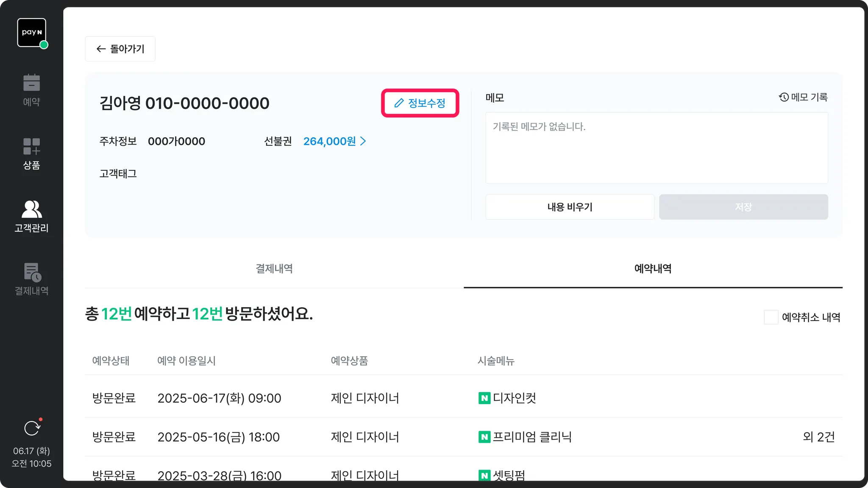
Task: Open the 결제내역 receipt sidebar icon
Action: coord(32,272)
